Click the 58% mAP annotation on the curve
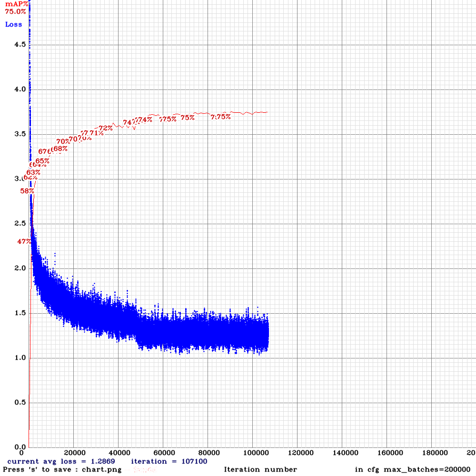 28,191
